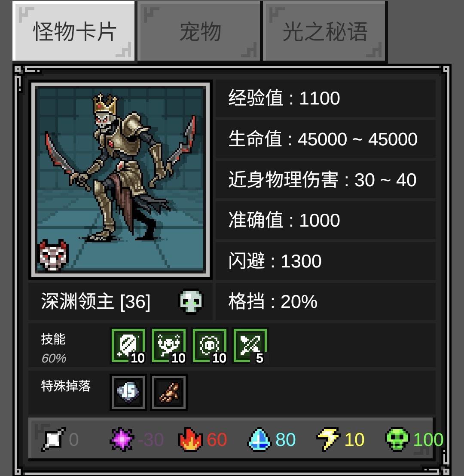Open the 深渊领主 monster portrait image
The image size is (464, 476).
coord(120,179)
